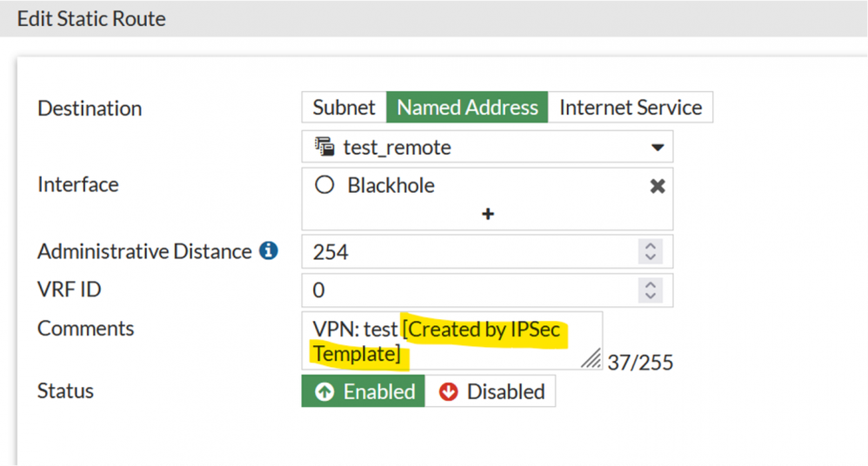Click the VRF ID value field

point(470,290)
